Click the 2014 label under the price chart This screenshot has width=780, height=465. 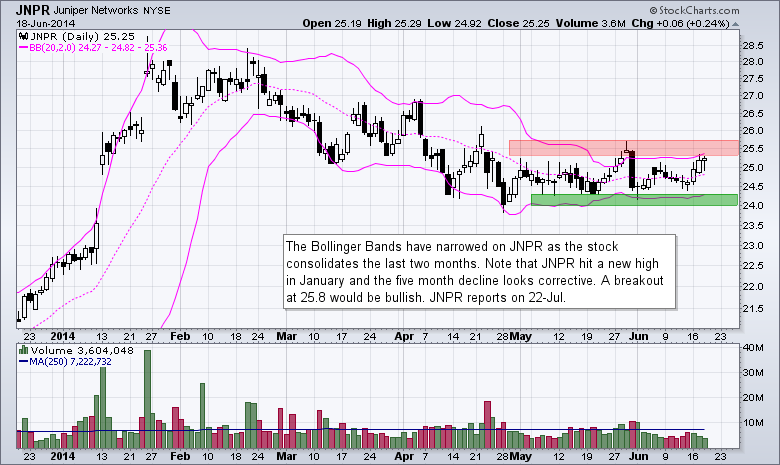tap(62, 336)
